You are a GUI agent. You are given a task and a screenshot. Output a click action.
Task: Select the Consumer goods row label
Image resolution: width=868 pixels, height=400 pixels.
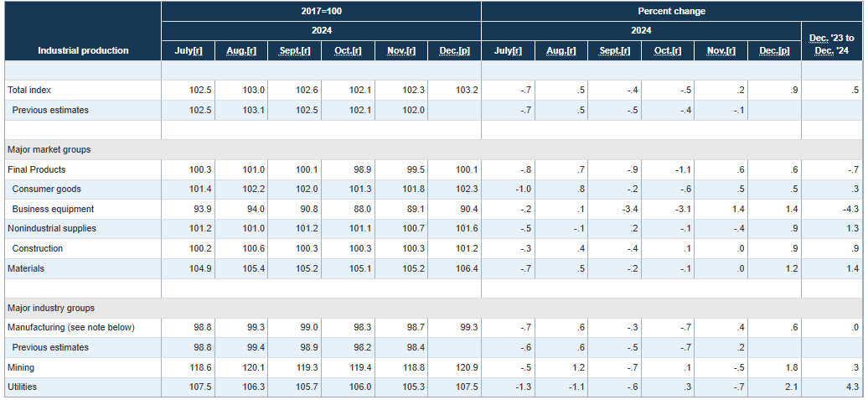tap(47, 190)
